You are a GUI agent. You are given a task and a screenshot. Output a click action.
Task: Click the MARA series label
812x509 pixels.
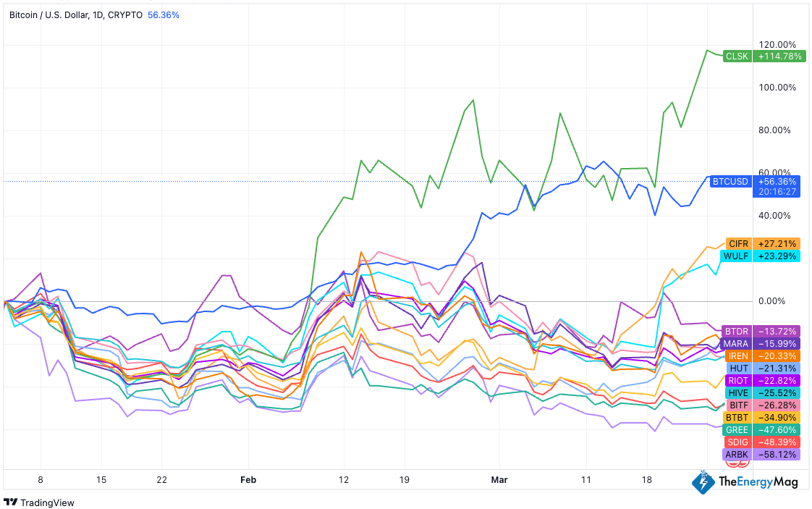737,343
